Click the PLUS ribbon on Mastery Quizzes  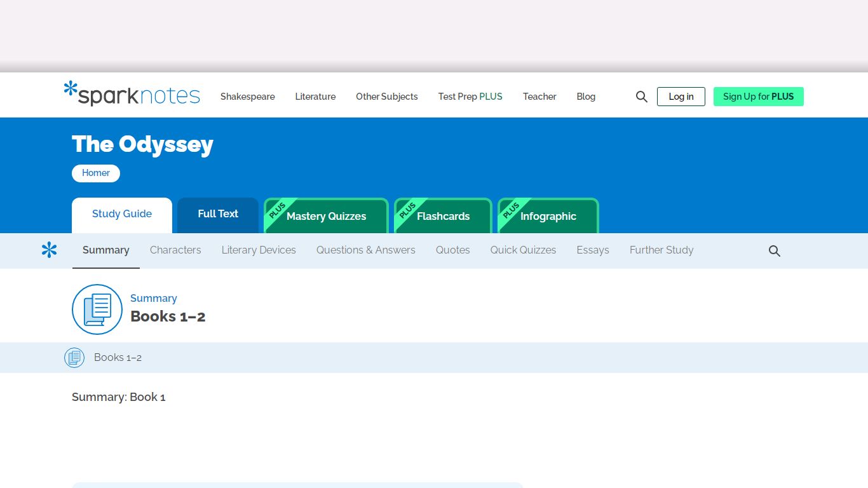coord(278,210)
